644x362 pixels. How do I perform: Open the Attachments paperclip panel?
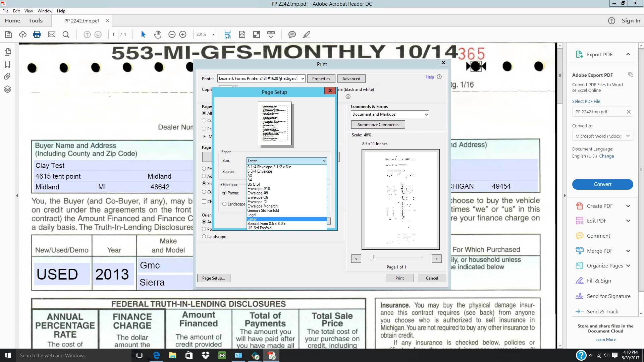point(7,76)
